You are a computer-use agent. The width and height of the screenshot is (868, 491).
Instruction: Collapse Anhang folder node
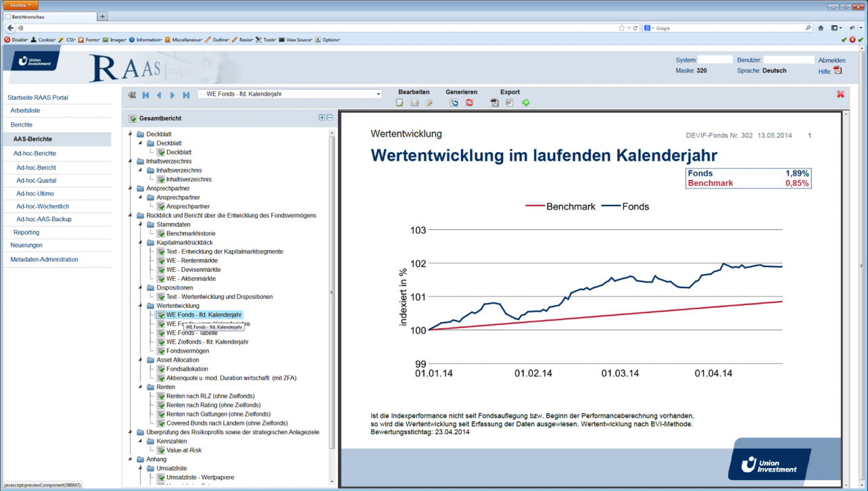coord(130,459)
